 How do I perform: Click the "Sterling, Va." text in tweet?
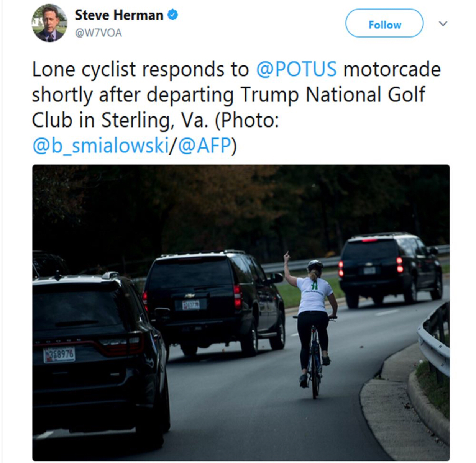(x=154, y=120)
